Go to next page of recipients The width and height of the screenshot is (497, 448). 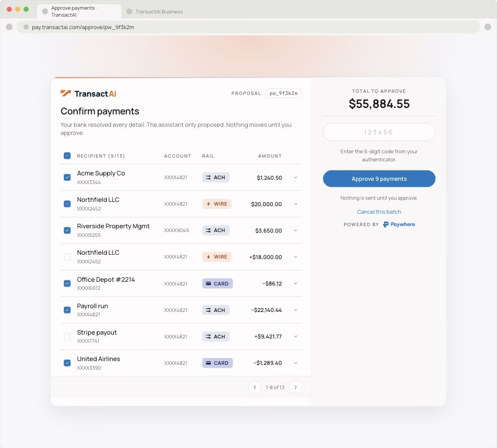pyautogui.click(x=295, y=387)
